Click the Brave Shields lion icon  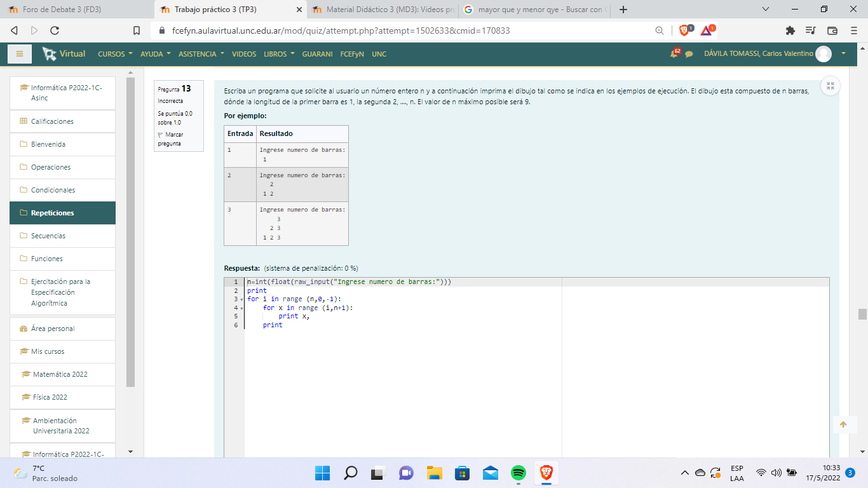(684, 30)
